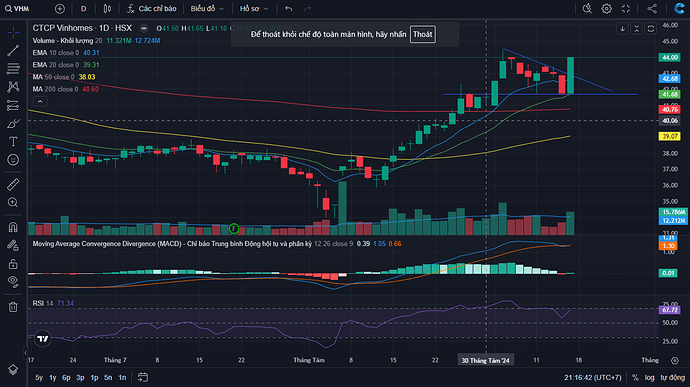Redo the last chart action
Viewport: 690px width, 387px height.
tap(308, 9)
